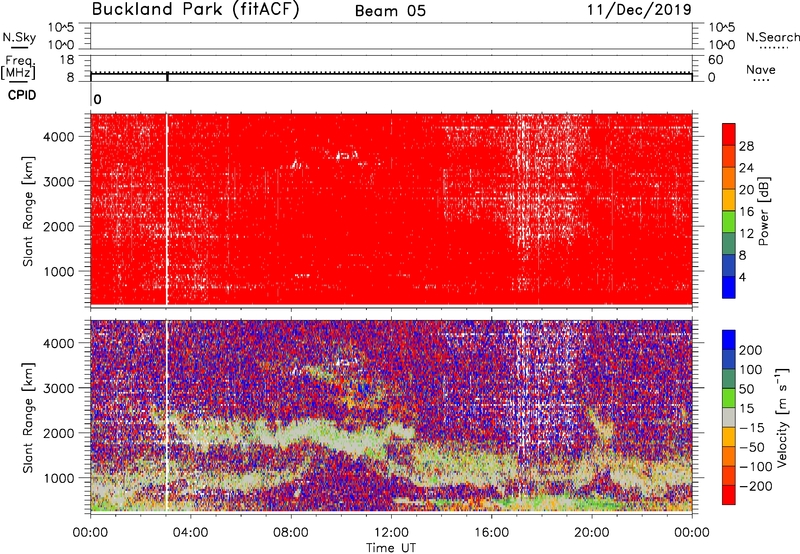Click the '12:00' time tick label
Image resolution: width=800 pixels, height=554 pixels.
tap(391, 533)
